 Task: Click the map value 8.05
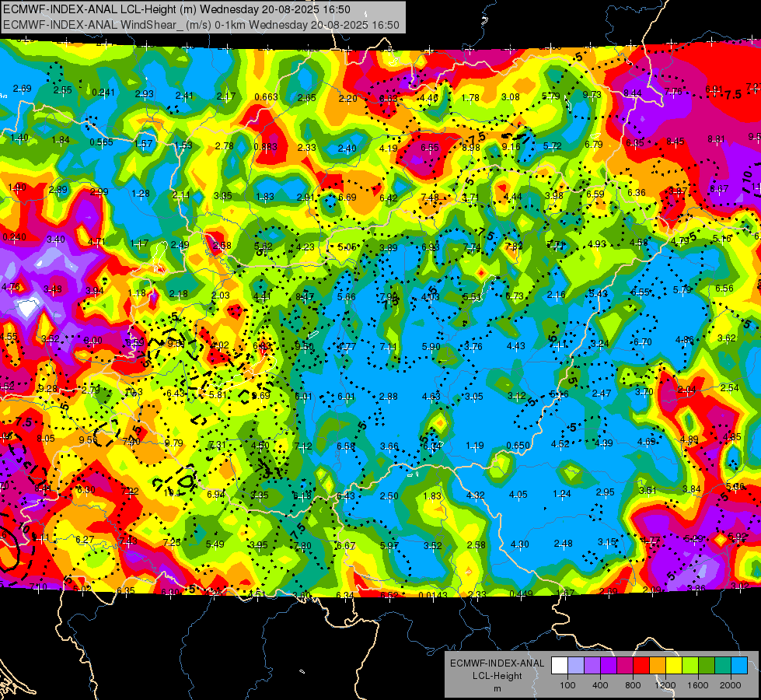(x=46, y=438)
